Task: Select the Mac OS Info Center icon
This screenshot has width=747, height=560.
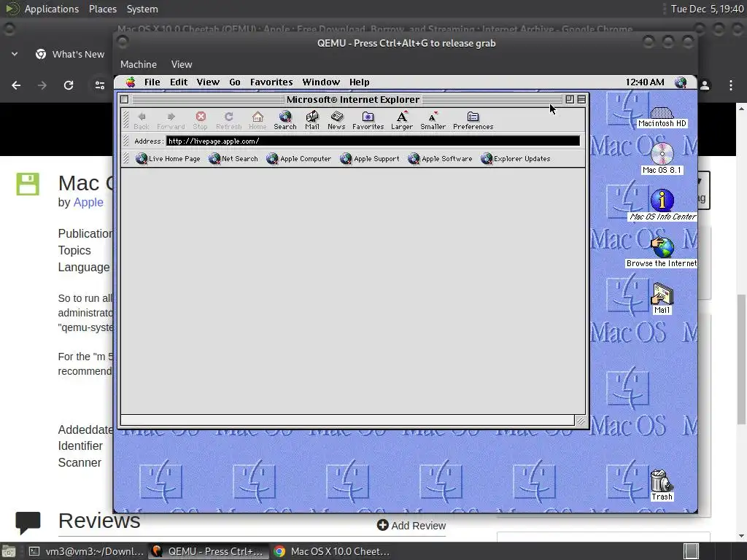Action: coord(662,205)
